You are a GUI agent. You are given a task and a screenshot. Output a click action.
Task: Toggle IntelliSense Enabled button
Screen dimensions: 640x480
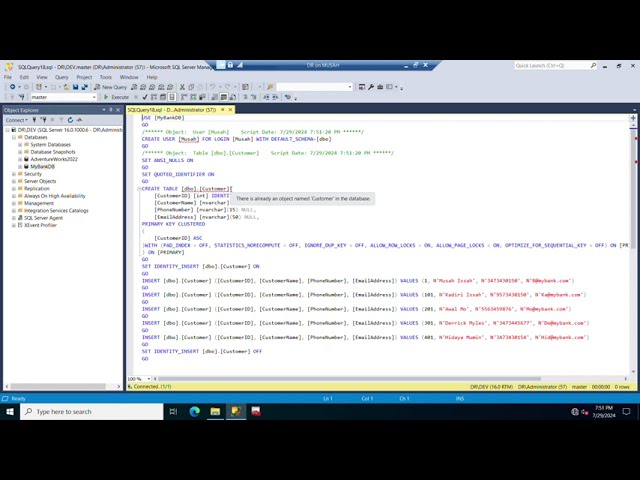coord(172,97)
